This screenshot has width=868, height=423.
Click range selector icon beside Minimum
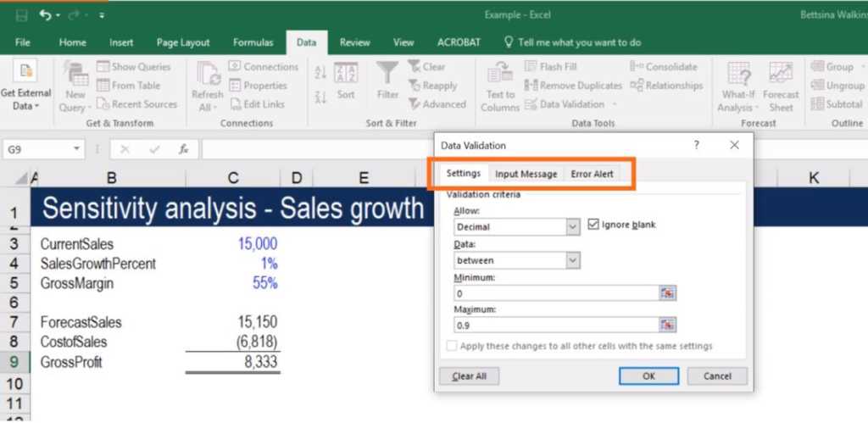(668, 293)
